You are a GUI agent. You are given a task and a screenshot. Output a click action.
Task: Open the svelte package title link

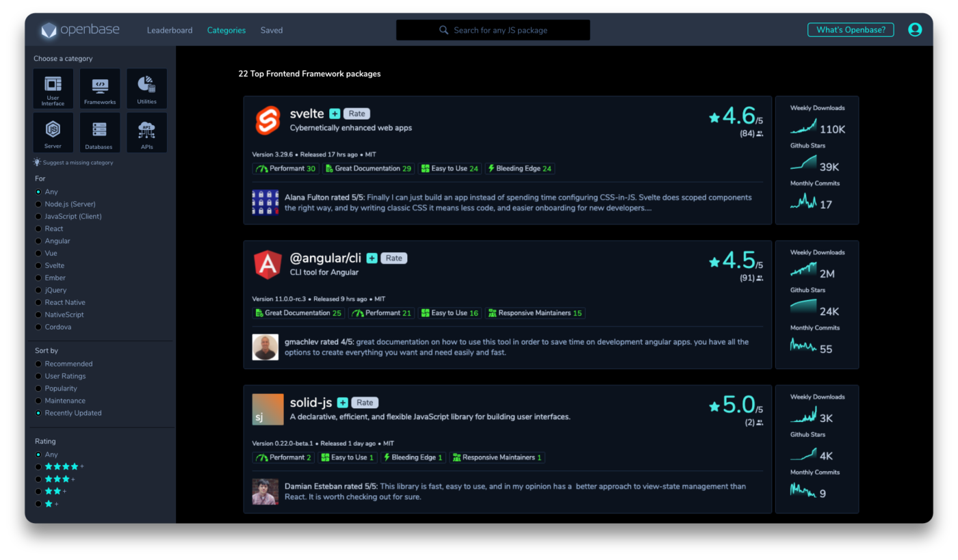(x=307, y=114)
